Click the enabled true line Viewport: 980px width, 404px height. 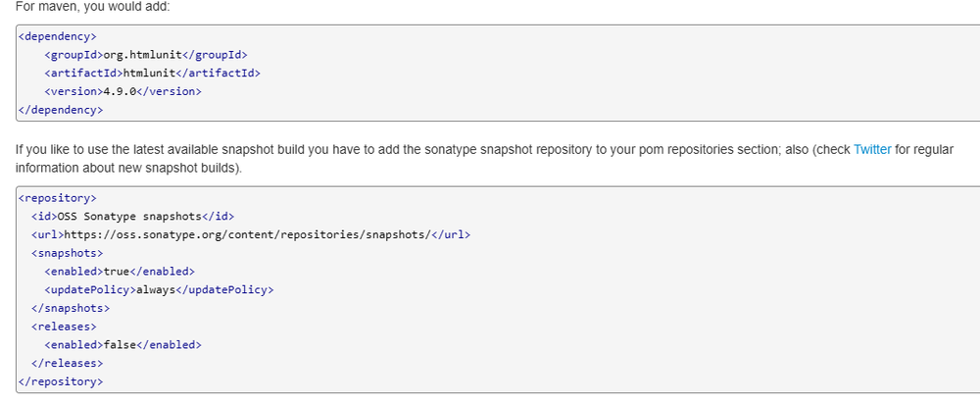point(120,272)
